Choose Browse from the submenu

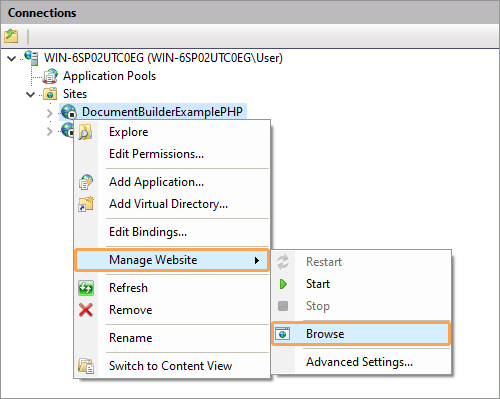point(361,334)
